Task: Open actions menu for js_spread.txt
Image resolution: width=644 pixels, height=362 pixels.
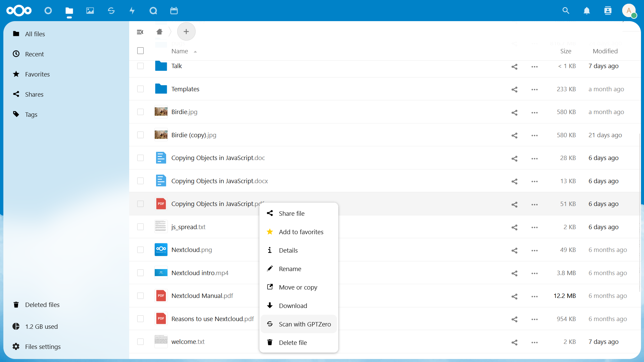Action: click(x=535, y=227)
